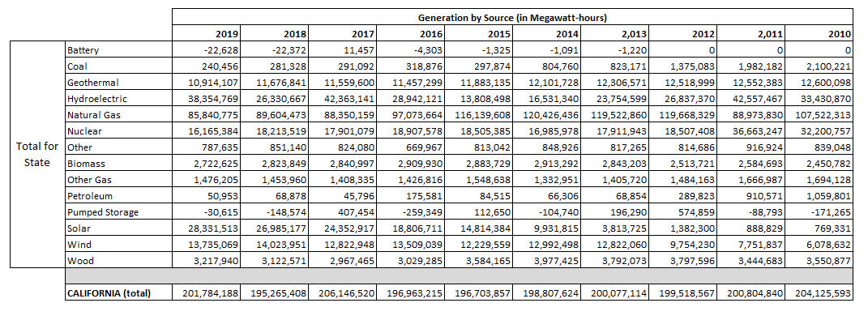Click Pumped Storage value for 2018
This screenshot has height=320, width=868.
coord(274,212)
